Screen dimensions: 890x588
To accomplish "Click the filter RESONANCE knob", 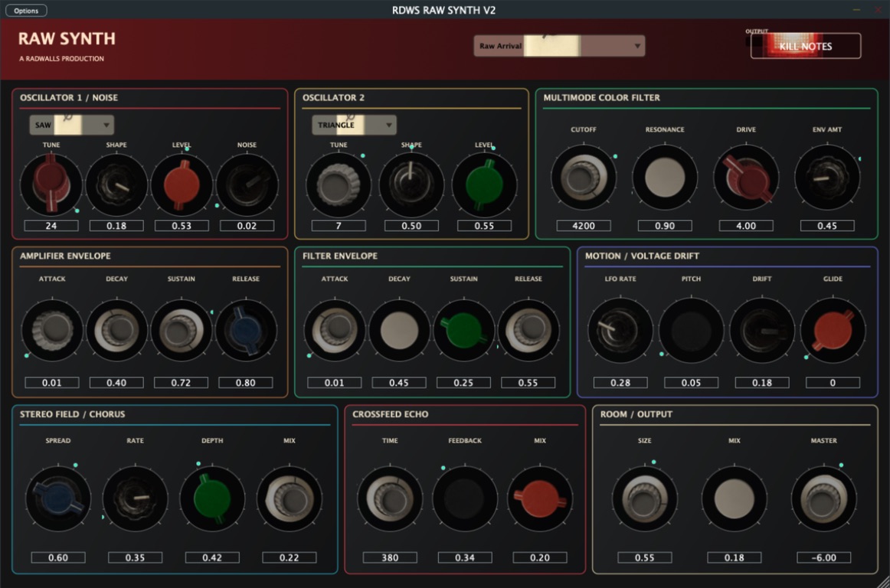I will (665, 177).
